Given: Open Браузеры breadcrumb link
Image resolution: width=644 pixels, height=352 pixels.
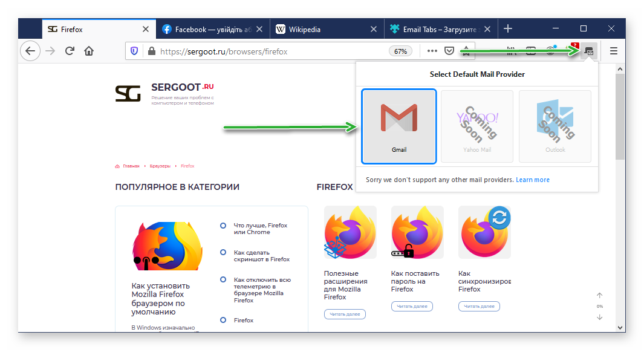Looking at the screenshot, I should [x=160, y=166].
